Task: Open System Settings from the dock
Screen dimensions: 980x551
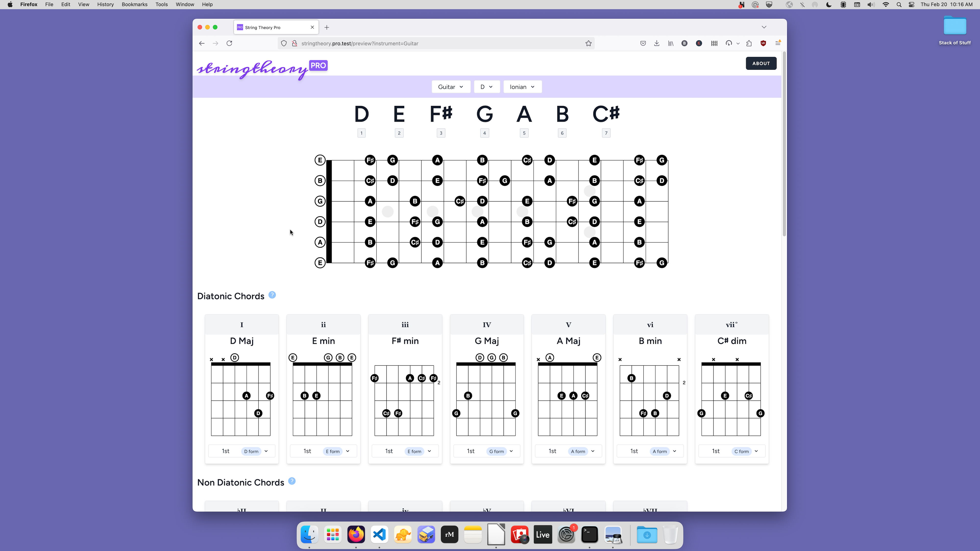Action: click(566, 535)
